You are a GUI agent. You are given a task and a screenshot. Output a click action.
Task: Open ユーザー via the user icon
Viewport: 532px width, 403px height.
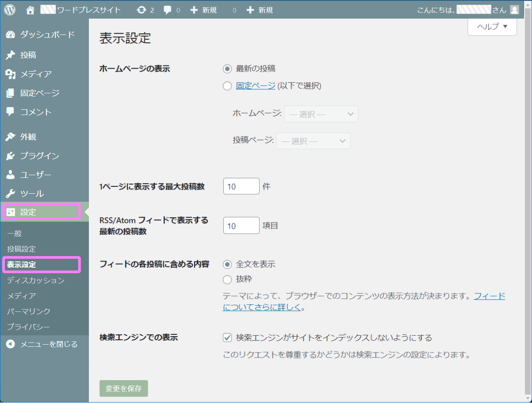pyautogui.click(x=10, y=174)
